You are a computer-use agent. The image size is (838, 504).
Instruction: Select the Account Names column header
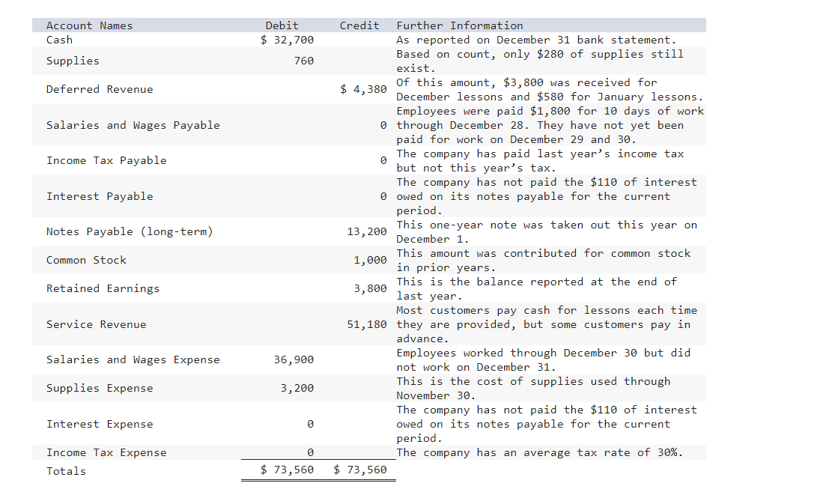88,25
